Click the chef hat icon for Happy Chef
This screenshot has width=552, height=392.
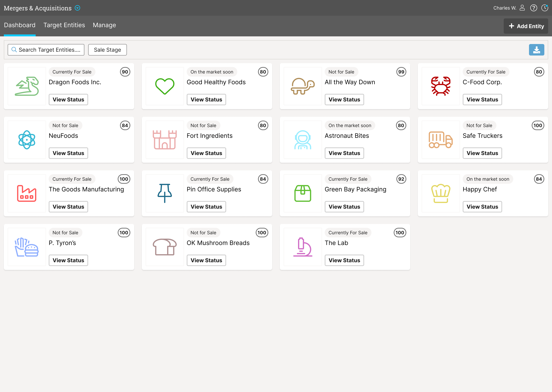click(440, 193)
